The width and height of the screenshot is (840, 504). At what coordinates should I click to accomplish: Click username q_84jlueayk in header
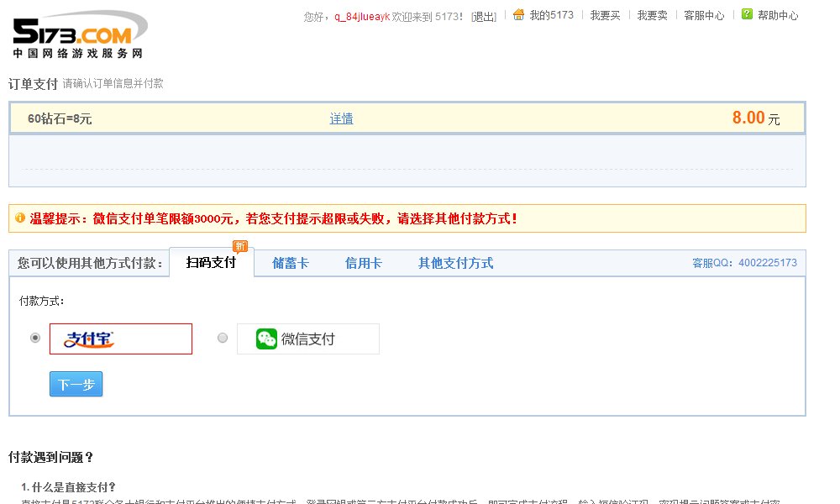(x=362, y=16)
